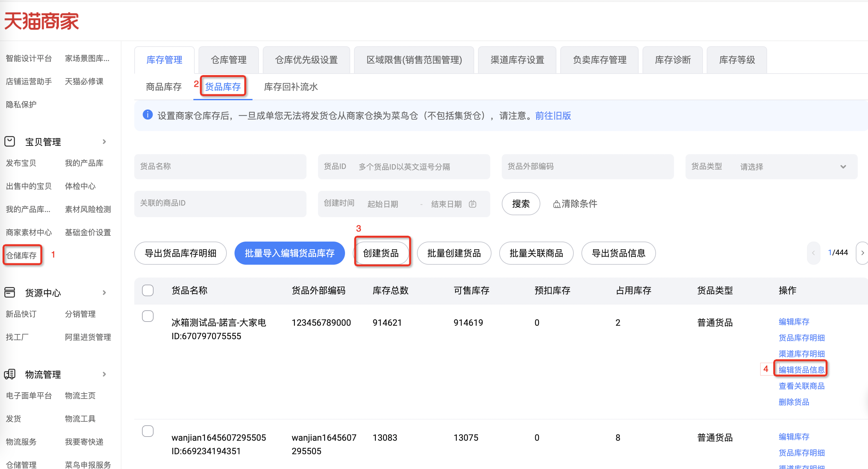Select 商品库存 sub-tab
The width and height of the screenshot is (868, 469).
[164, 87]
